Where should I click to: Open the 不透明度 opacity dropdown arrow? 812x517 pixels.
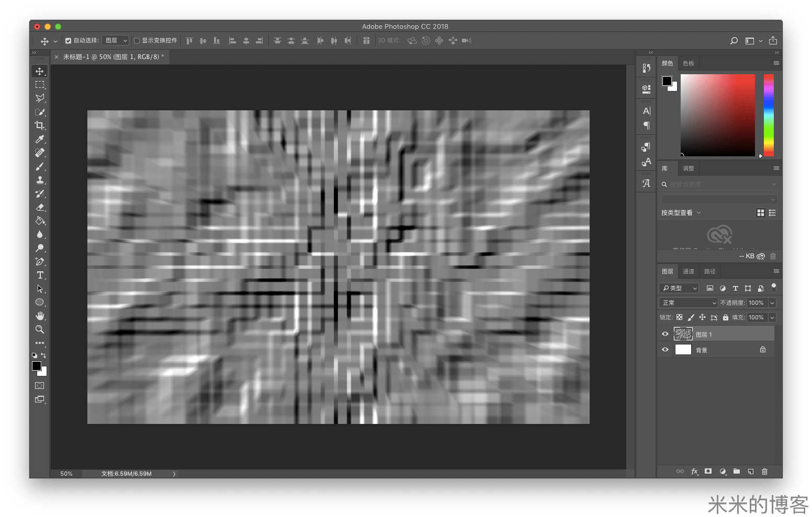(772, 303)
